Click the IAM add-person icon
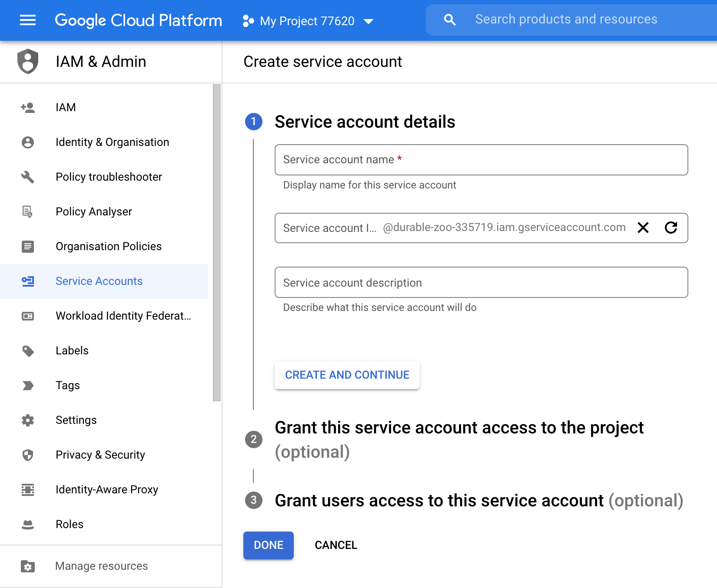 click(x=28, y=107)
